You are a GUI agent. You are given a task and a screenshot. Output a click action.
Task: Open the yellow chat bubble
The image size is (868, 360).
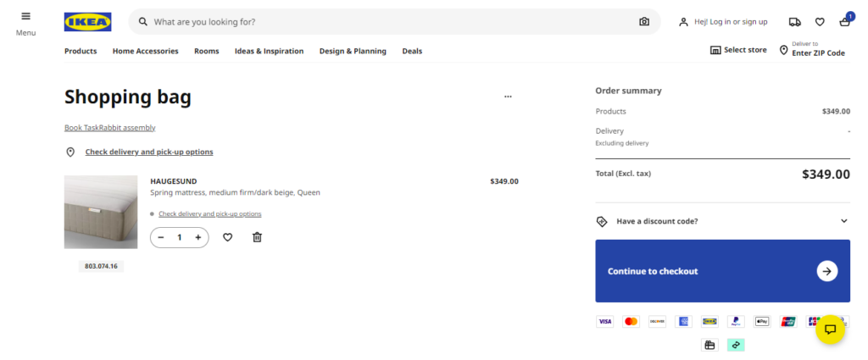(x=831, y=330)
